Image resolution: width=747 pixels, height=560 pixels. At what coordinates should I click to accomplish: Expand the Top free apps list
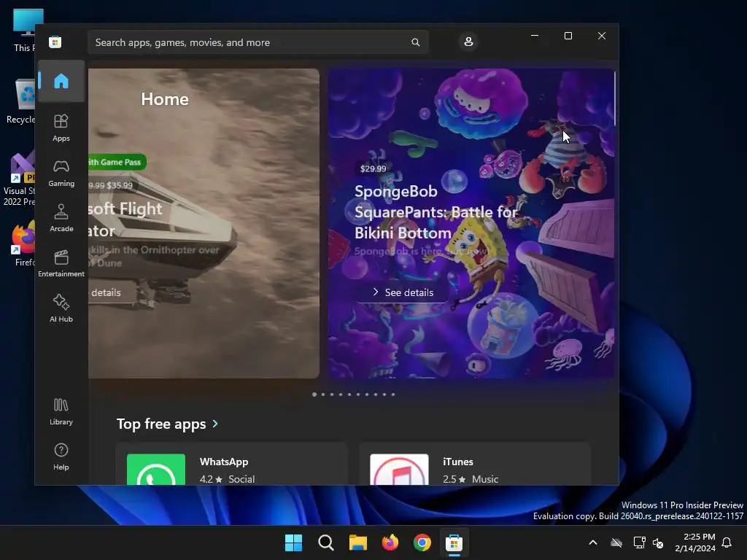[x=215, y=424]
